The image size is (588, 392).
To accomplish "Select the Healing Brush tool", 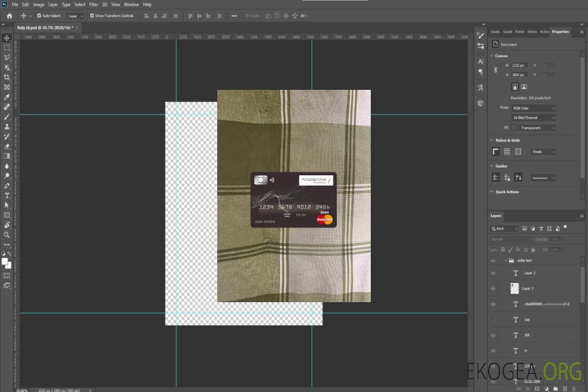I will [x=7, y=107].
